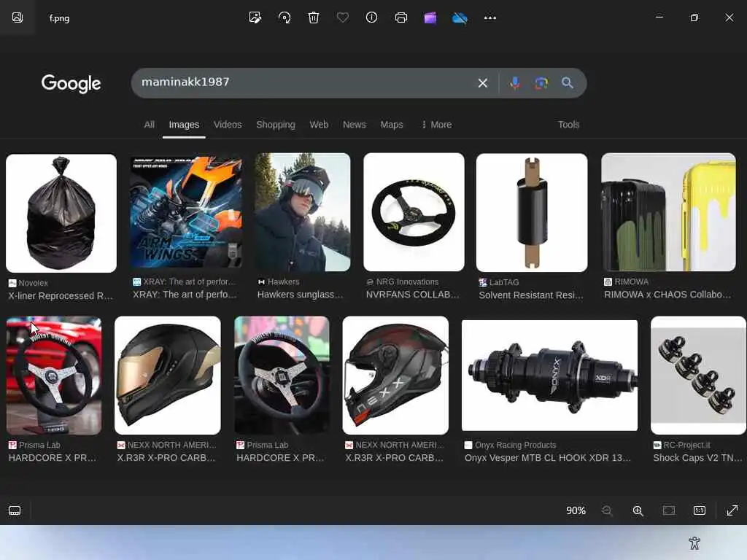
Task: Show image at actual size 1:1
Action: [x=700, y=510]
